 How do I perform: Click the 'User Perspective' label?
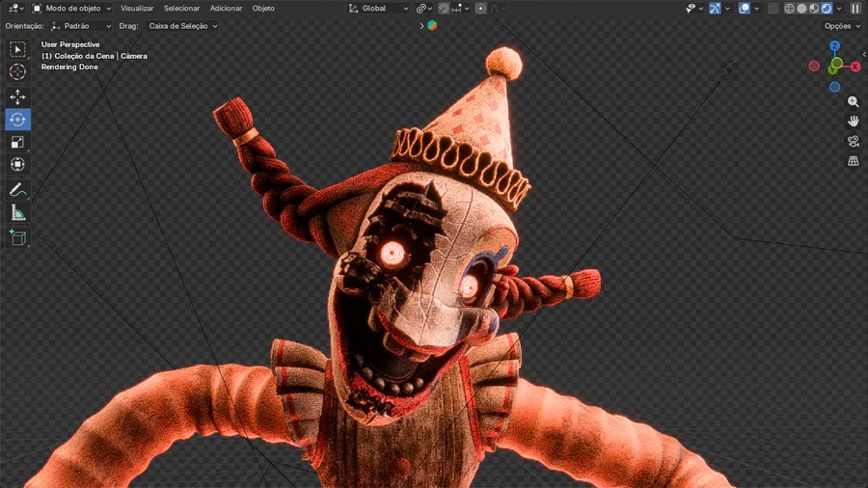coord(70,44)
